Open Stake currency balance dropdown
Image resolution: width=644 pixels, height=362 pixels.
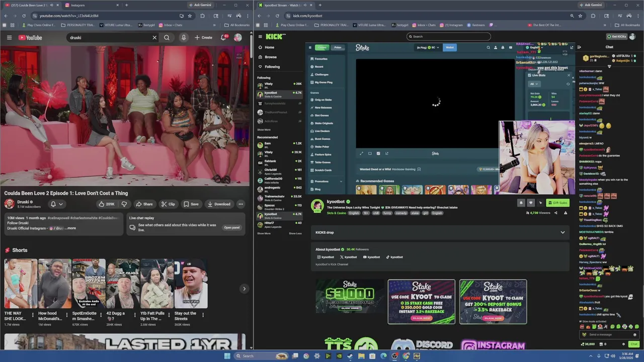(428, 47)
